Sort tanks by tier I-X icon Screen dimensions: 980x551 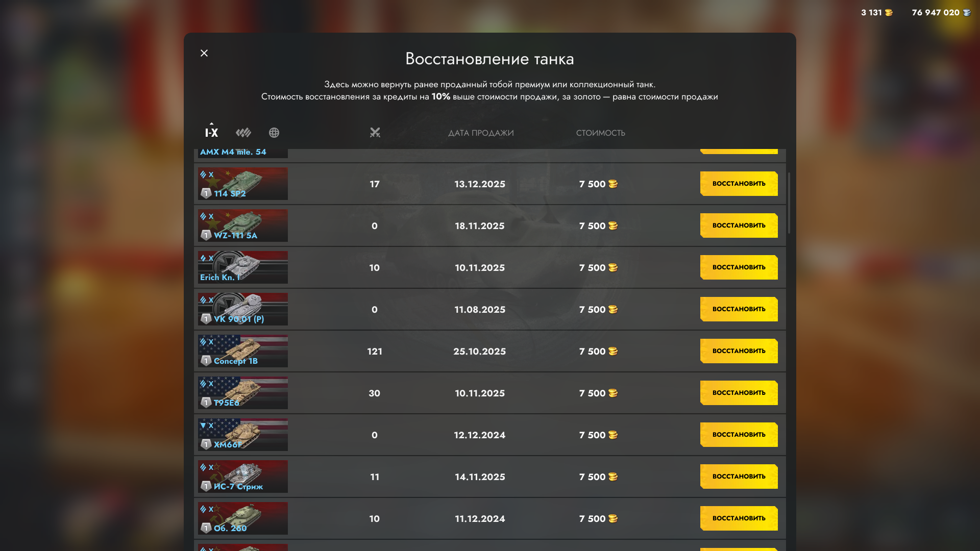211,133
